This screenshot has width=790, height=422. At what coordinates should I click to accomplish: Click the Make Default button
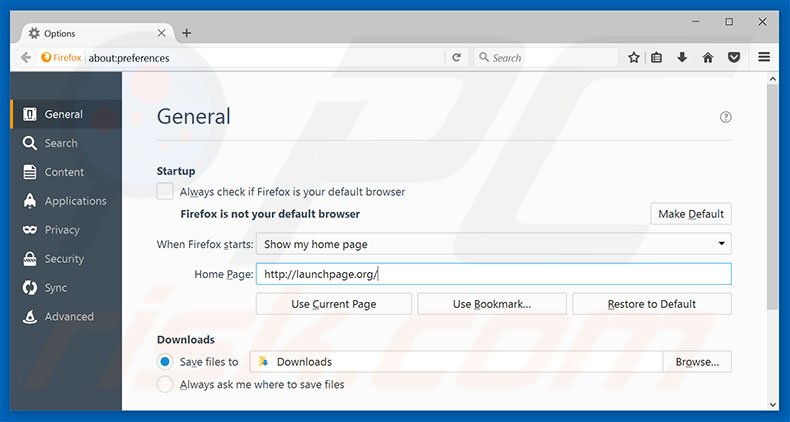pos(691,214)
